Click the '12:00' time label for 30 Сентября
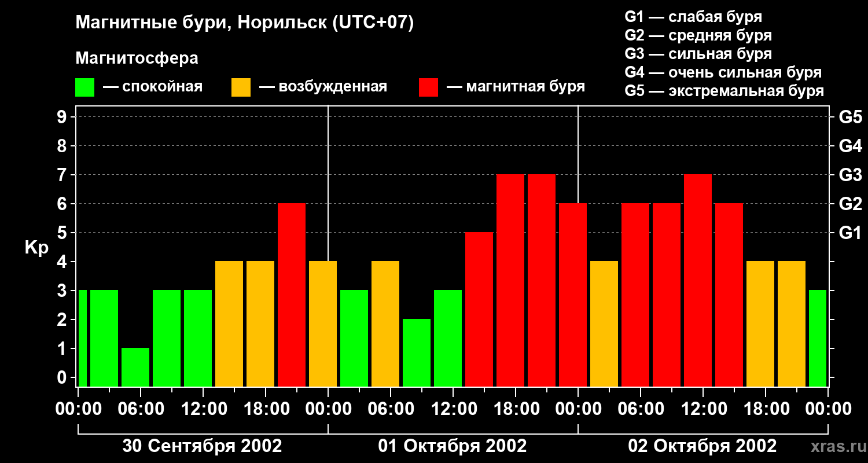 [203, 409]
